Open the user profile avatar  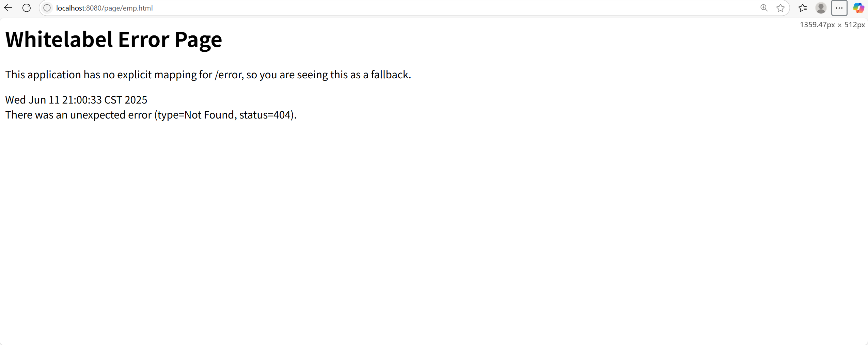coord(821,8)
